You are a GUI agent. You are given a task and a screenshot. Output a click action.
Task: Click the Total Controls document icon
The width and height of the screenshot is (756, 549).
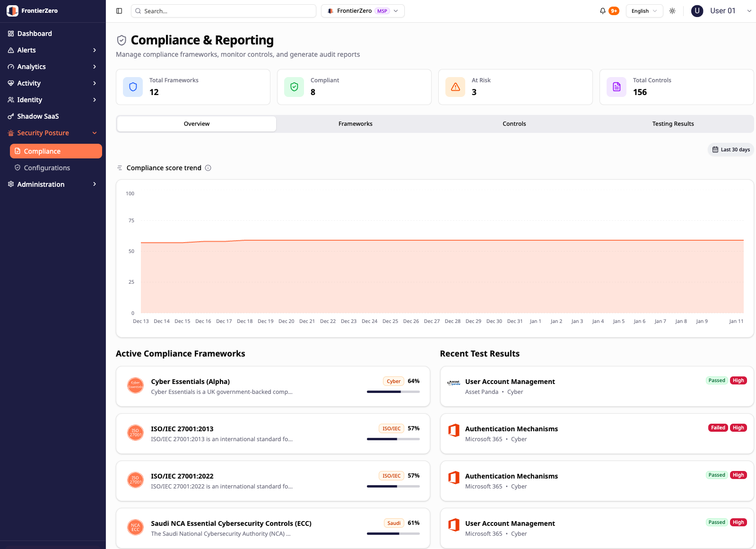coord(617,87)
